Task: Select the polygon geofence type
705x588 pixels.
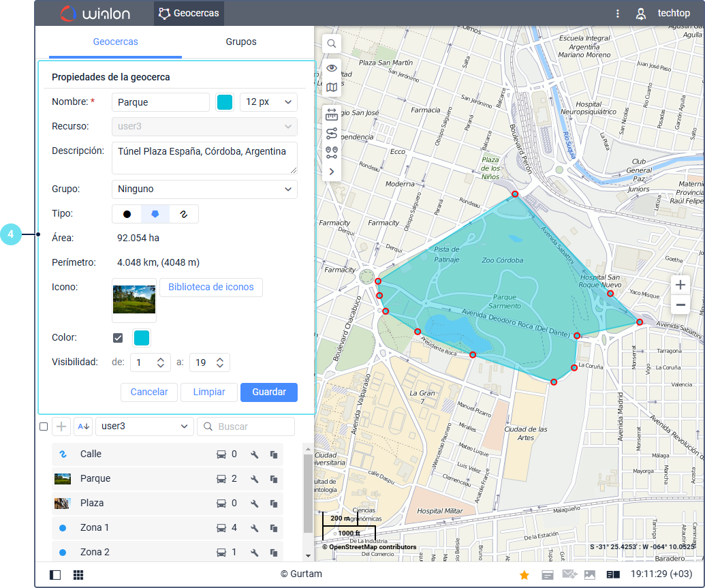Action: click(x=155, y=214)
